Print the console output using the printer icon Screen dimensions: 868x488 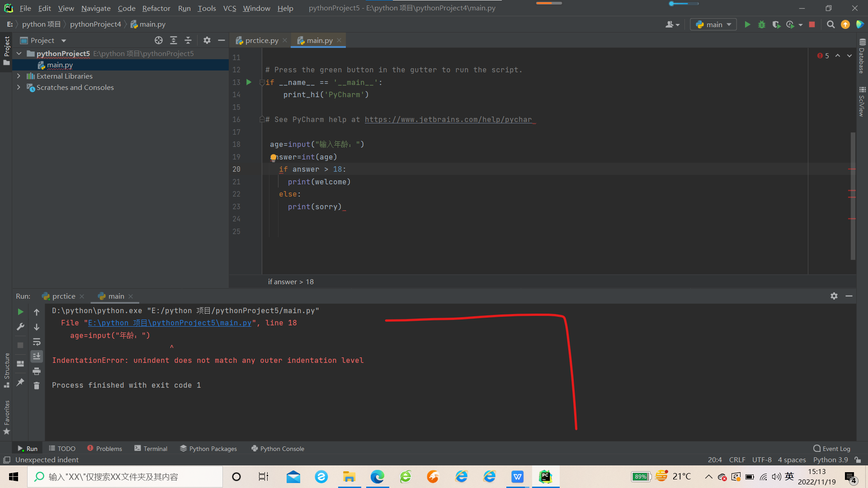click(37, 371)
